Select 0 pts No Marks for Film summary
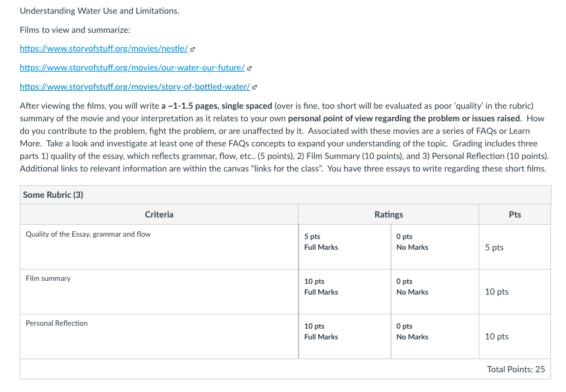The image size is (566, 392). coord(435,292)
